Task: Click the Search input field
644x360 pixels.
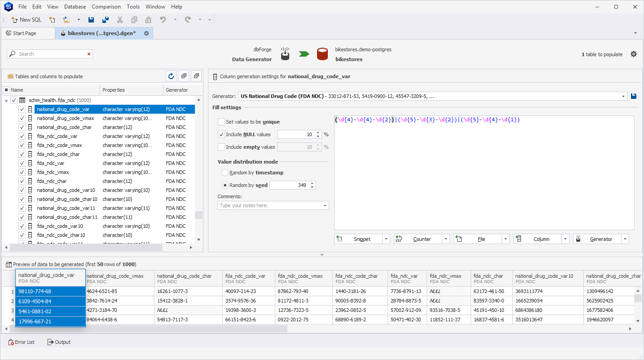Action: (x=50, y=54)
